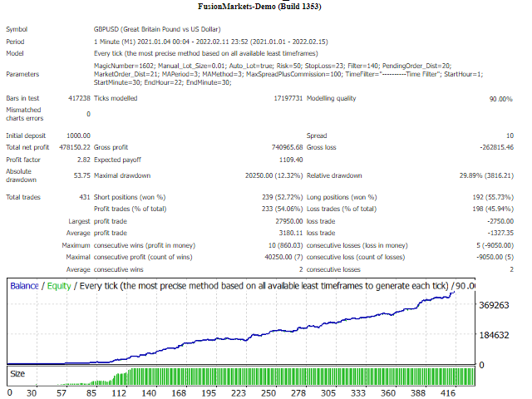Select the 'Ticks modelled' label

[116, 98]
